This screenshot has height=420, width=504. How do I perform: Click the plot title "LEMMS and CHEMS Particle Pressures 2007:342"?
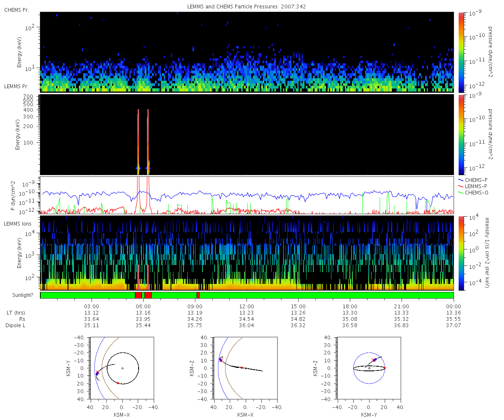247,7
